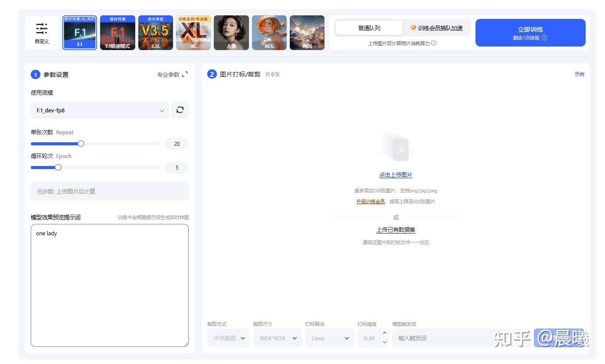The height and width of the screenshot is (364, 605).
Task: Open 升级训练会员 upgrade link
Action: click(x=371, y=202)
